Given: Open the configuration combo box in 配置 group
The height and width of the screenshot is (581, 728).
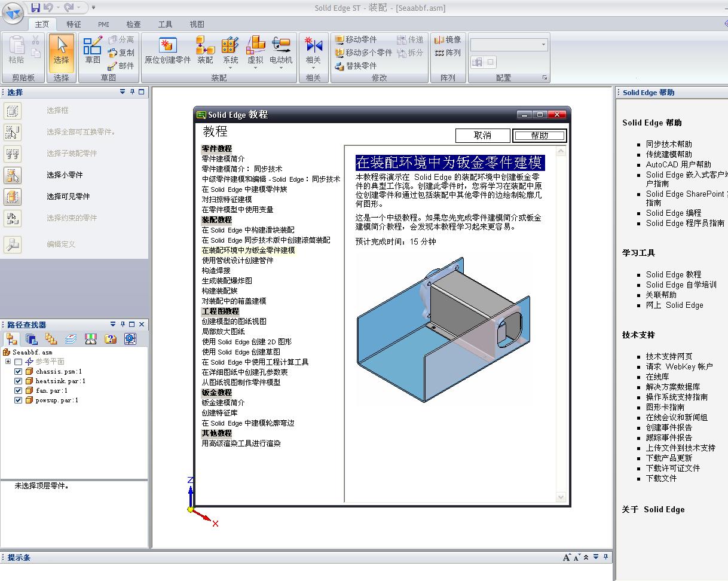Looking at the screenshot, I should point(509,44).
